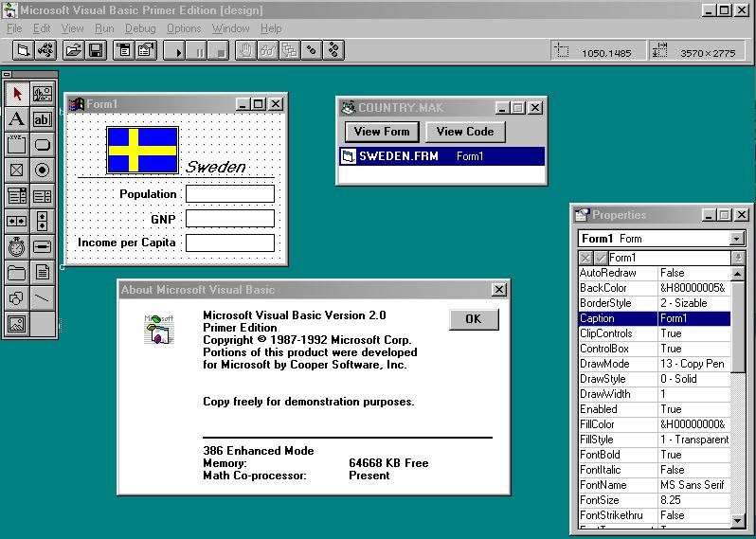Select the Label tool (letter A)
Screen dimensions: 756x539
tap(17, 119)
